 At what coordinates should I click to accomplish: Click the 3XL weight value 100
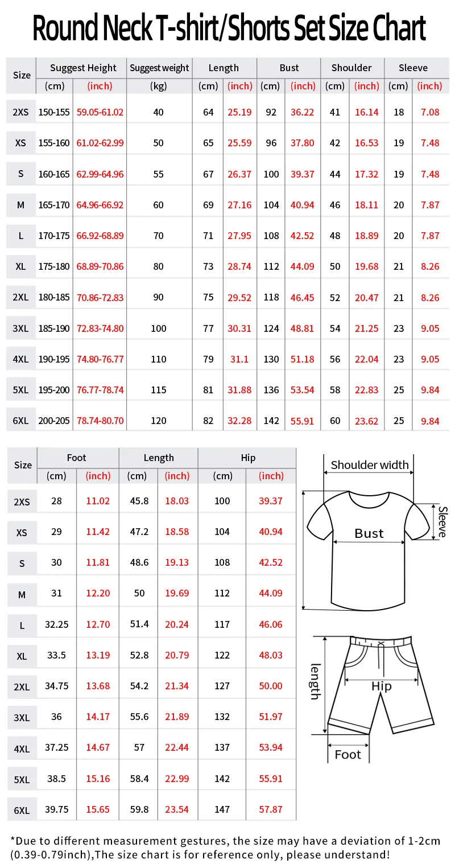pos(159,328)
